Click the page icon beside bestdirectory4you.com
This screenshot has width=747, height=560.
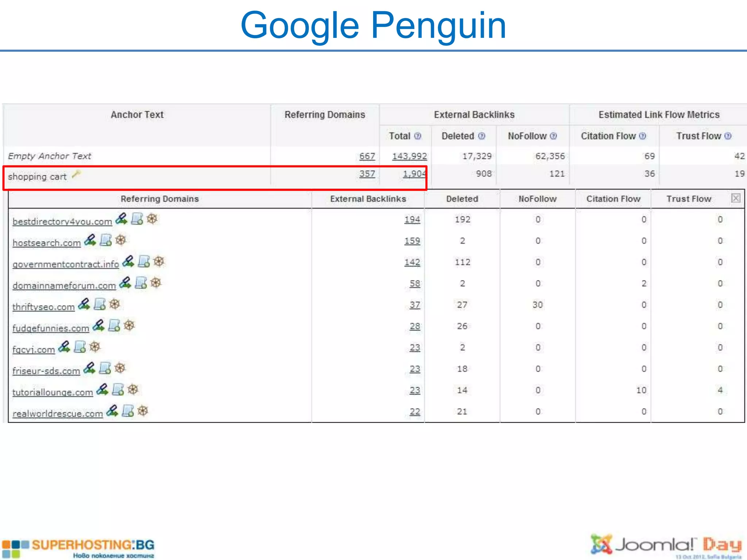137,219
